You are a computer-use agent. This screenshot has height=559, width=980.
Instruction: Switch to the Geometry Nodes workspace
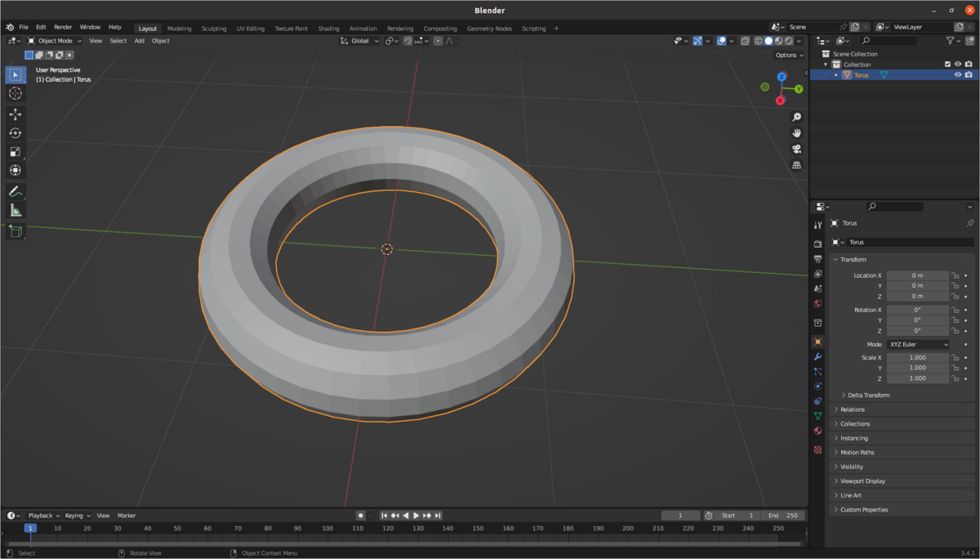(x=489, y=29)
